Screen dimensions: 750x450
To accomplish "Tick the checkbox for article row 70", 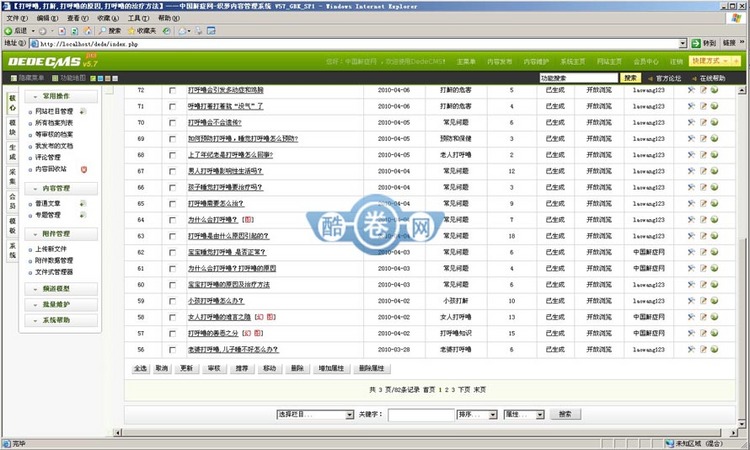I will click(172, 122).
